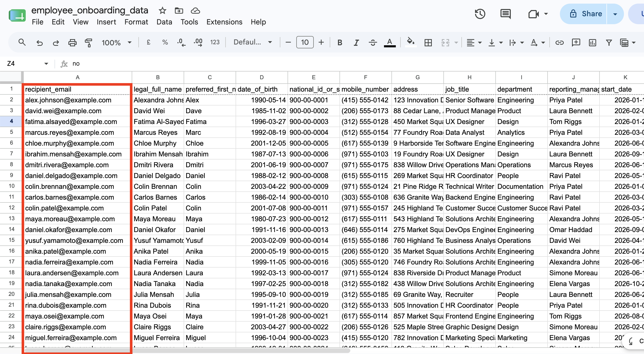Open the Tools menu
Viewport: 644px width, 354px height.
click(x=189, y=22)
